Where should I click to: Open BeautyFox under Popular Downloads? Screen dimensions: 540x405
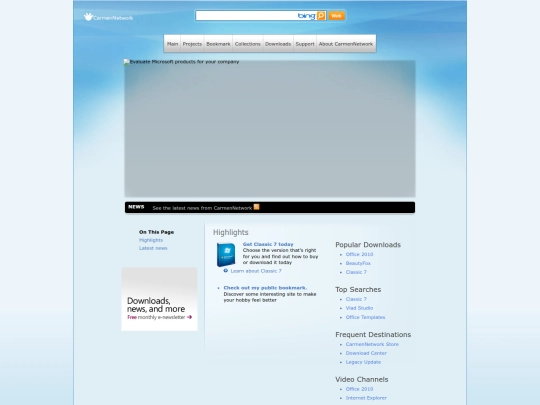[x=358, y=263]
